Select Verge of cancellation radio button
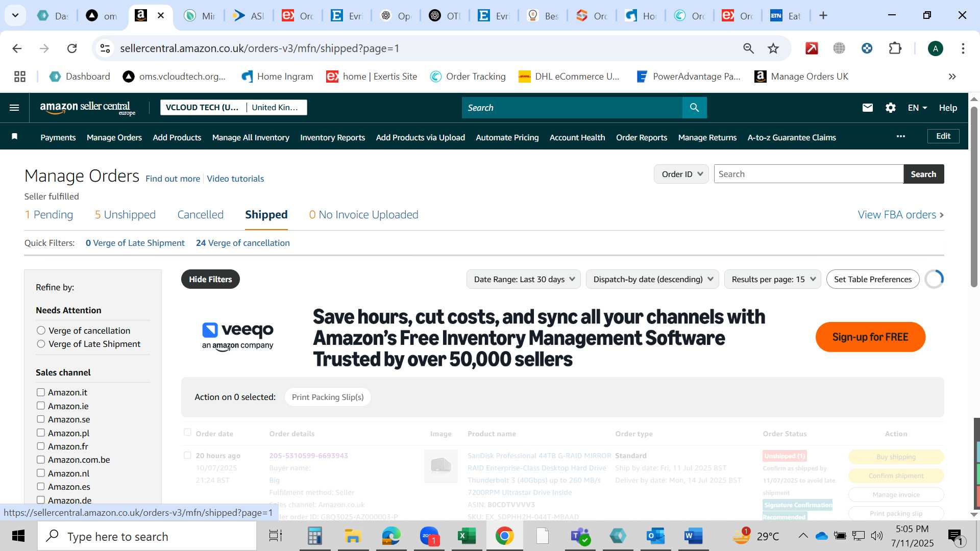 (41, 331)
